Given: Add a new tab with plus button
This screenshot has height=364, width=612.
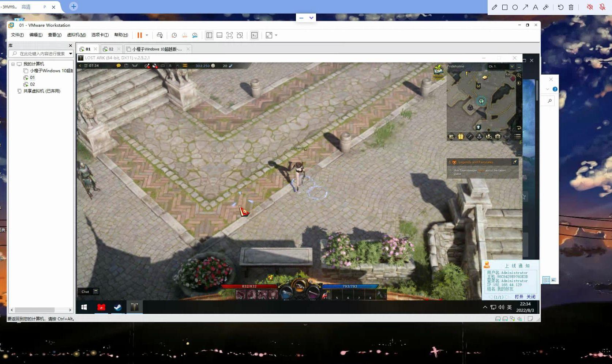Looking at the screenshot, I should click(x=74, y=7).
